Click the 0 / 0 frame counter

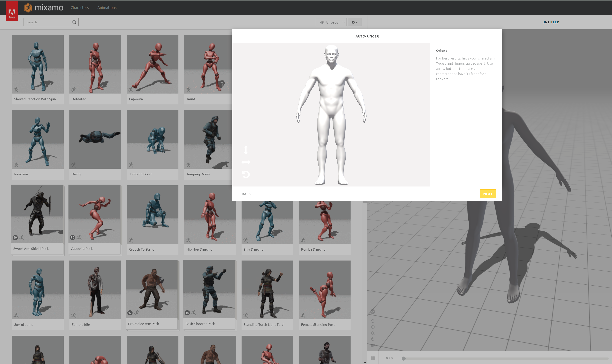389,358
